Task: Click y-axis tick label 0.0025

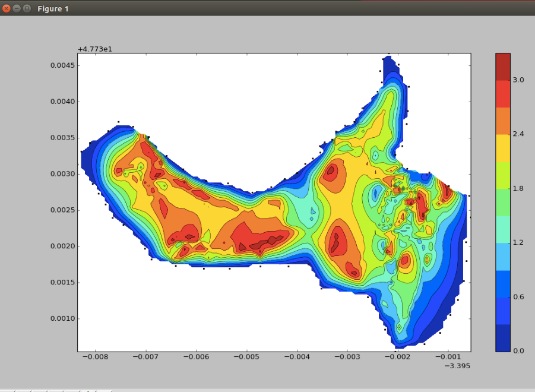Action: point(62,210)
